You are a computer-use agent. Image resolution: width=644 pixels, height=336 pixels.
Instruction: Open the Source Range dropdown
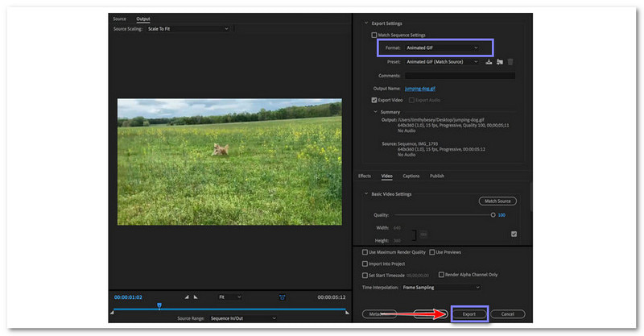(243, 318)
